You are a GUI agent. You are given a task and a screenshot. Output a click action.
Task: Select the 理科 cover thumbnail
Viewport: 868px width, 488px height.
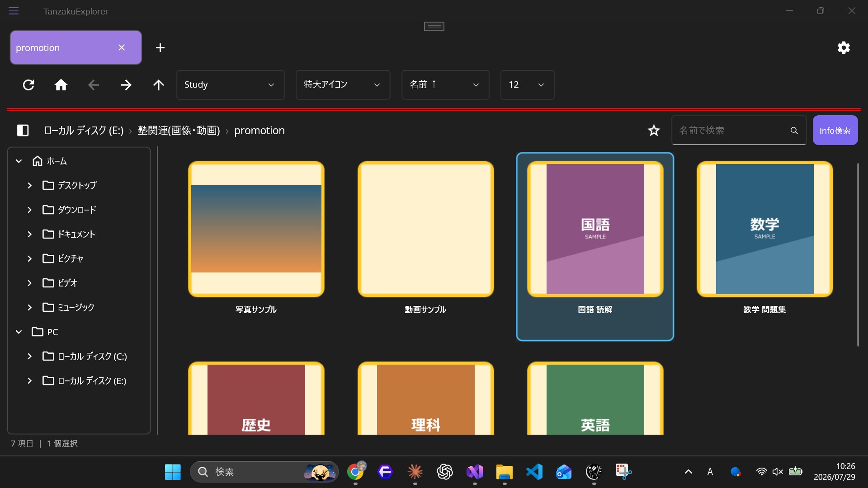pos(426,399)
